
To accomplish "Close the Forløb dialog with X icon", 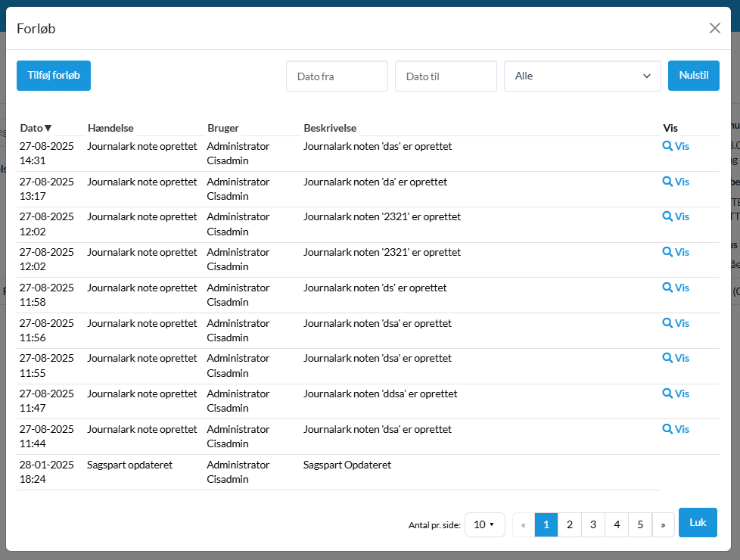I will pyautogui.click(x=714, y=28).
